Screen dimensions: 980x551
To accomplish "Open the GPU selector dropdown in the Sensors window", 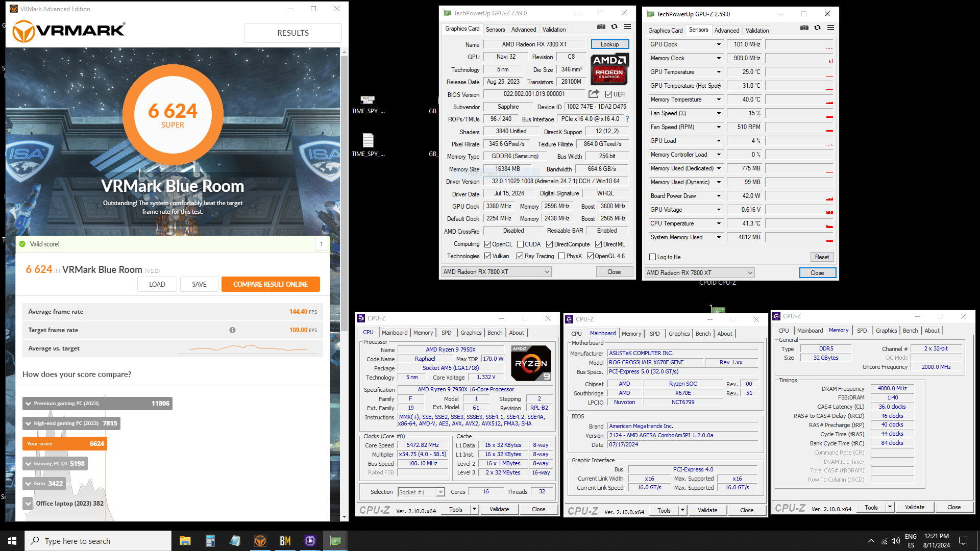I will coord(700,273).
